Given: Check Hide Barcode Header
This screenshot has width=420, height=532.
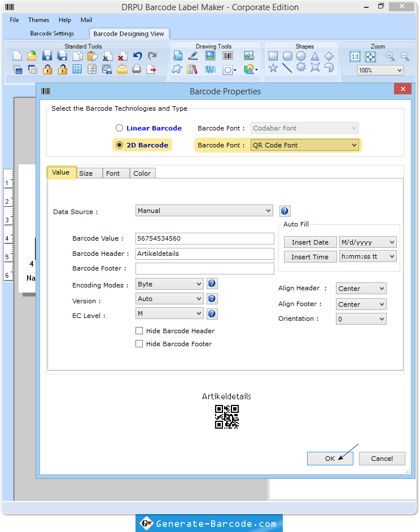Looking at the screenshot, I should pyautogui.click(x=139, y=331).
